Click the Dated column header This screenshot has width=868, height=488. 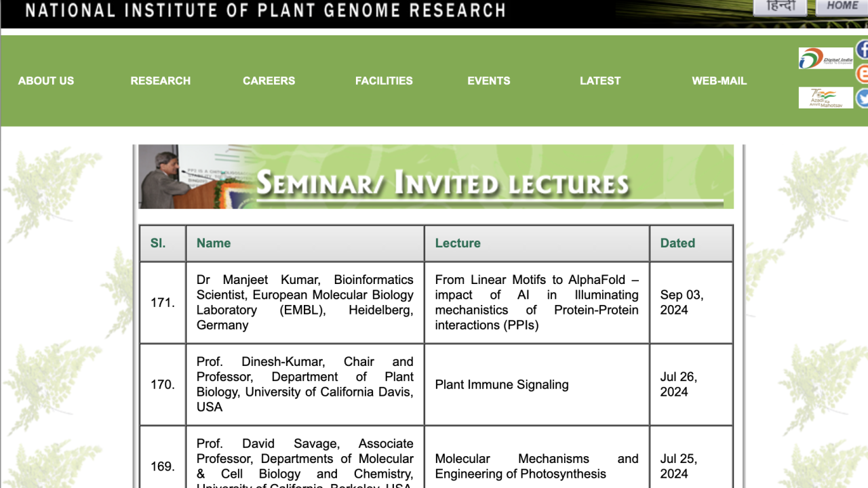coord(677,243)
